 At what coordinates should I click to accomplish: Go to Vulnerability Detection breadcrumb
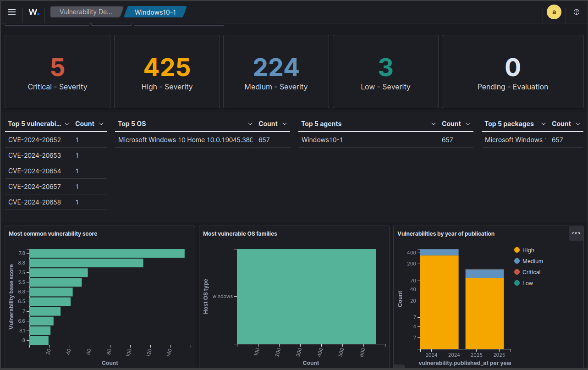[86, 12]
